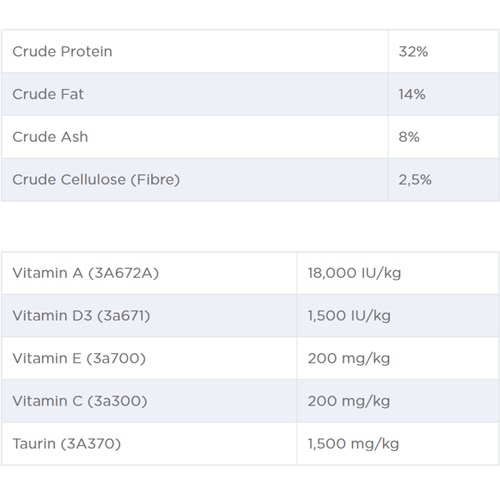Image resolution: width=500 pixels, height=500 pixels.
Task: Click the 2,5% fibre value
Action: (415, 180)
